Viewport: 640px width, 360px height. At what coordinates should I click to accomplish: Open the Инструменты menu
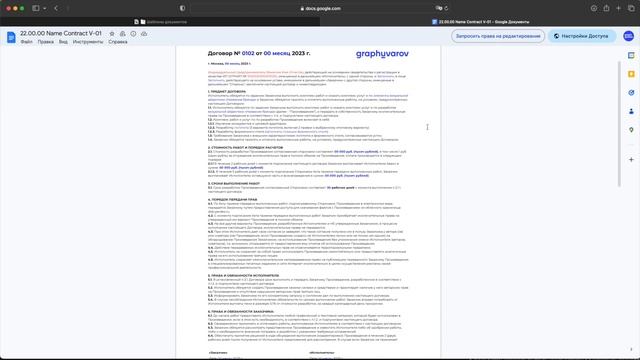coord(88,42)
